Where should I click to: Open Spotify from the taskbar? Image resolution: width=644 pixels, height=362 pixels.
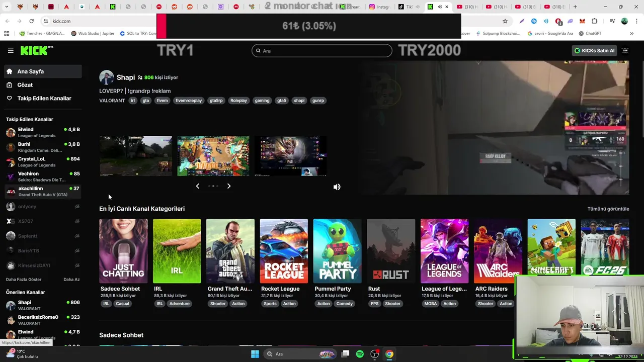tap(360, 354)
